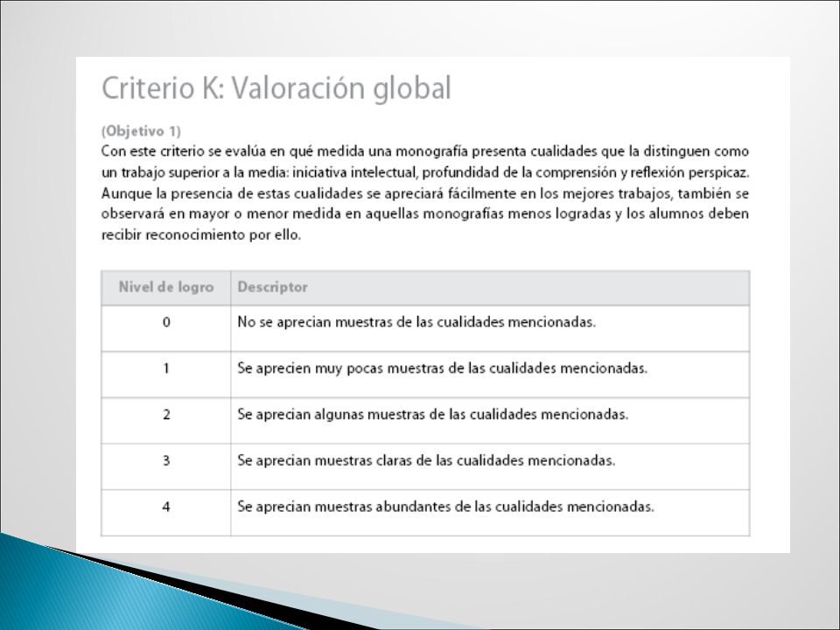Click paragraph line starting 'un trabajo superior a la media'
The image size is (840, 630).
click(x=425, y=172)
